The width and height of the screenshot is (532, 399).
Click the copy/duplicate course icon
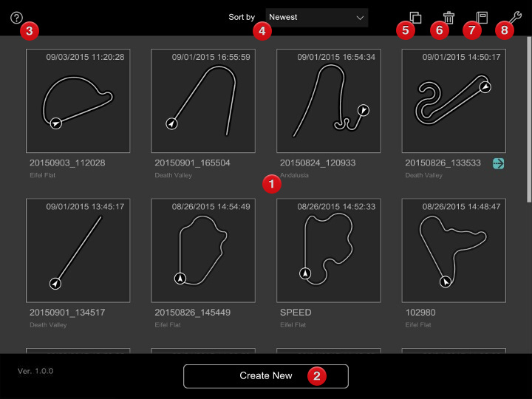pos(415,17)
